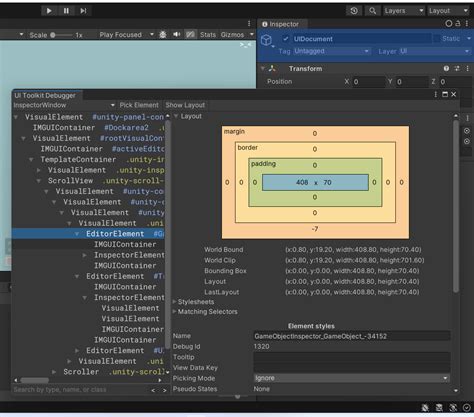Collapse the TemplateContainer tree node
Viewport: 474px width, 417px height.
(31, 159)
